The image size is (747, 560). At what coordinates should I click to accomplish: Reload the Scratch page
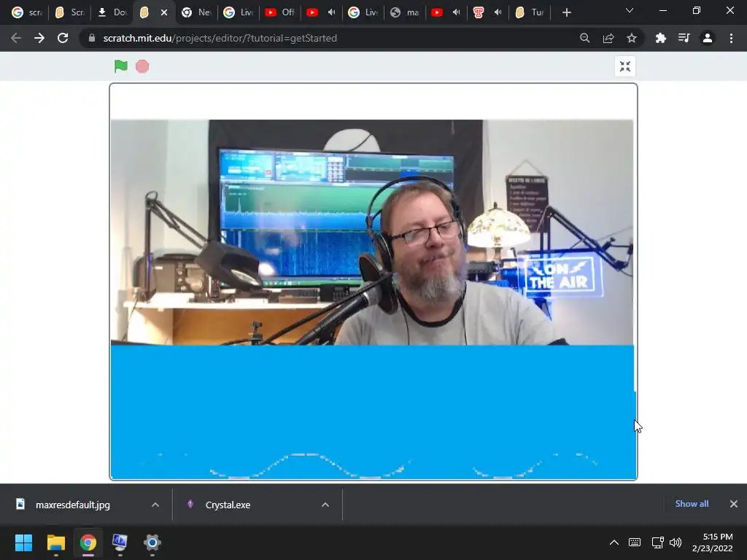click(x=63, y=38)
